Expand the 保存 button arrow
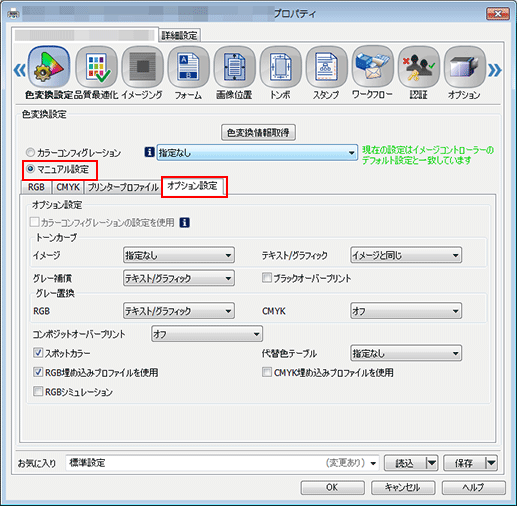 click(491, 463)
